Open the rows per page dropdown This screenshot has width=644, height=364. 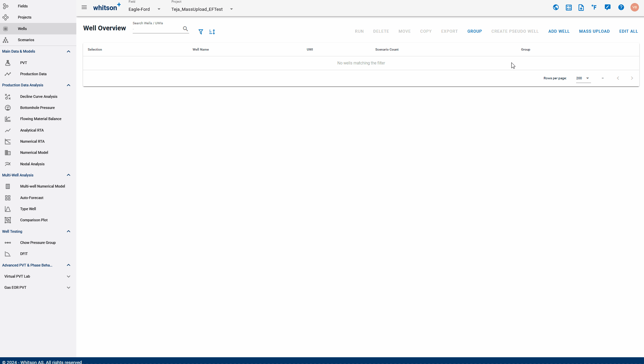click(x=583, y=78)
